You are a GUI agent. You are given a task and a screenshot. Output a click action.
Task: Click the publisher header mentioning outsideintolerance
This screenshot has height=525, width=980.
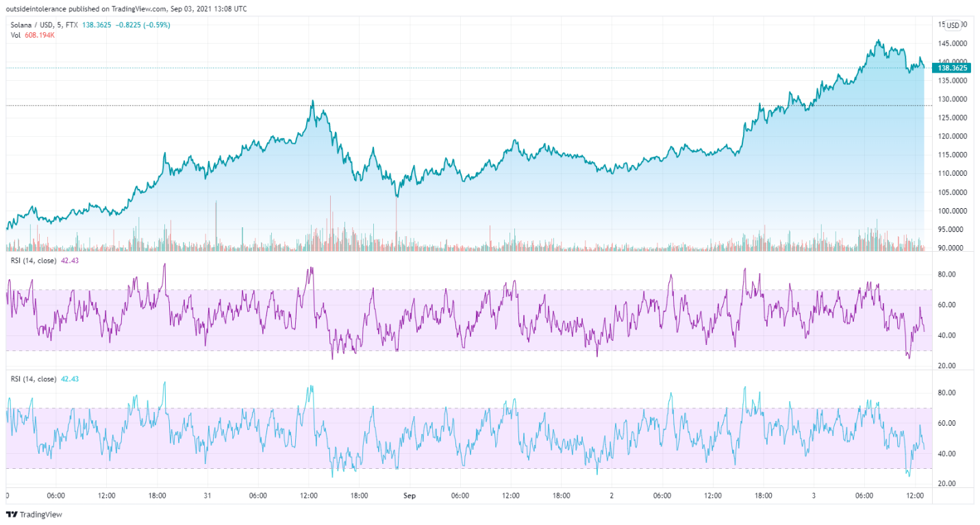(126, 9)
